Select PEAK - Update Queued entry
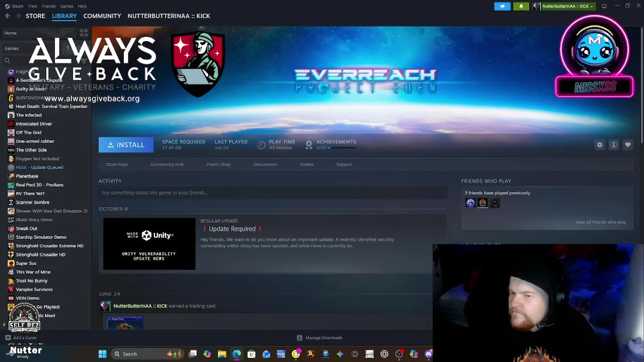This screenshot has height=362, width=644. (x=39, y=167)
